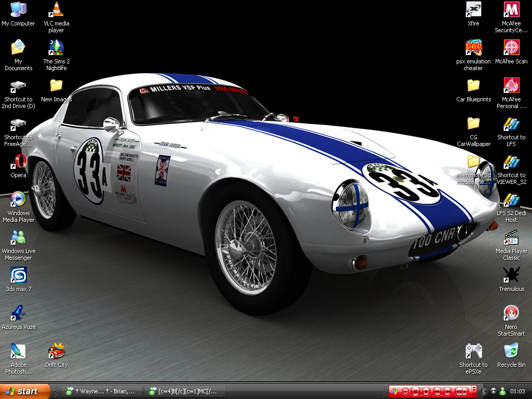This screenshot has height=399, width=532.
Task: Select The Sims 2 Nightlife icon
Action: pyautogui.click(x=56, y=55)
